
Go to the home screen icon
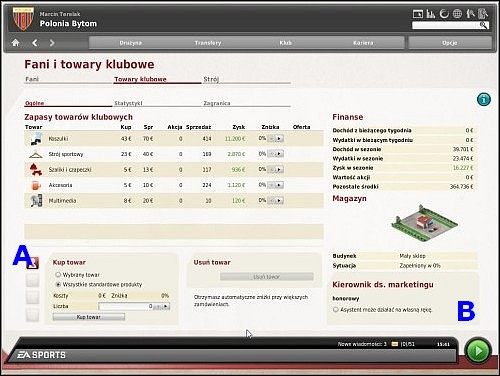pyautogui.click(x=15, y=43)
